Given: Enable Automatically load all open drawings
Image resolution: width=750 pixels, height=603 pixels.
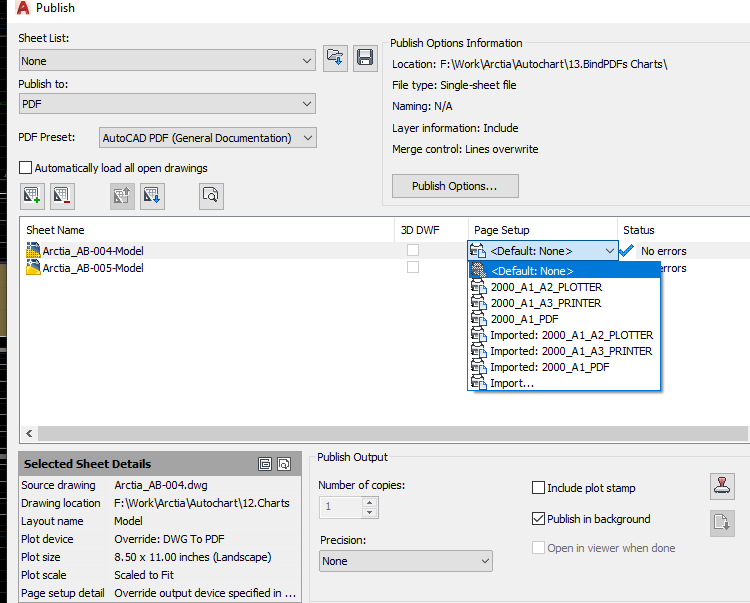Looking at the screenshot, I should coord(25,168).
